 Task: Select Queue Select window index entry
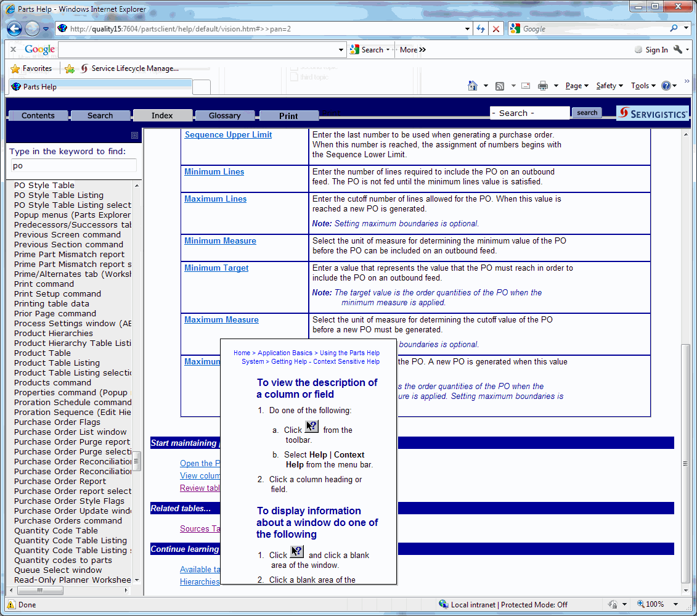click(x=58, y=570)
